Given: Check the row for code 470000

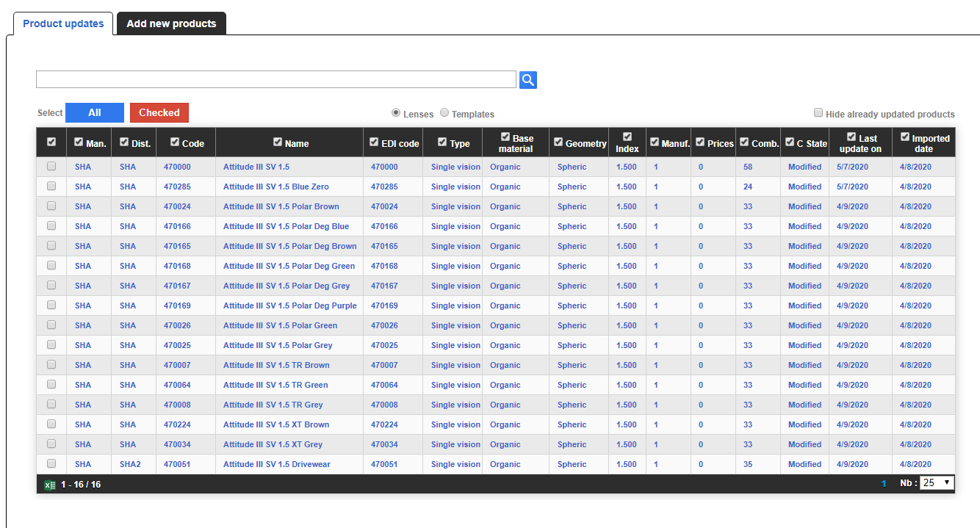Looking at the screenshot, I should pyautogui.click(x=51, y=167).
